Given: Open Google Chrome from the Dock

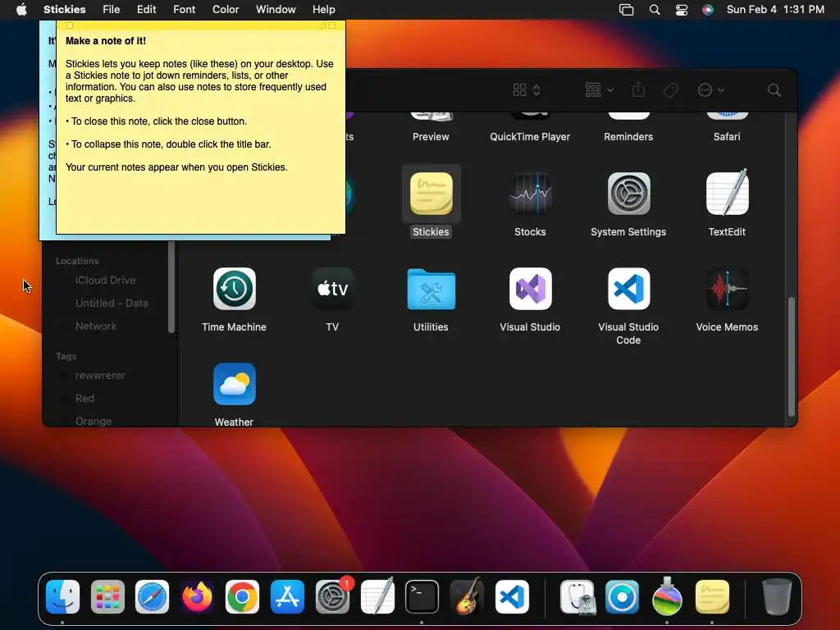Looking at the screenshot, I should point(242,597).
